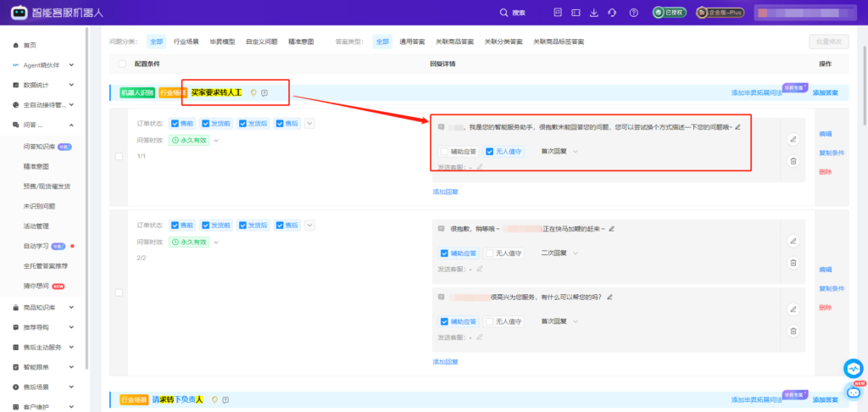Click the comment icon next to 买家要求转人工
This screenshot has width=868, height=412.
pyautogui.click(x=264, y=93)
